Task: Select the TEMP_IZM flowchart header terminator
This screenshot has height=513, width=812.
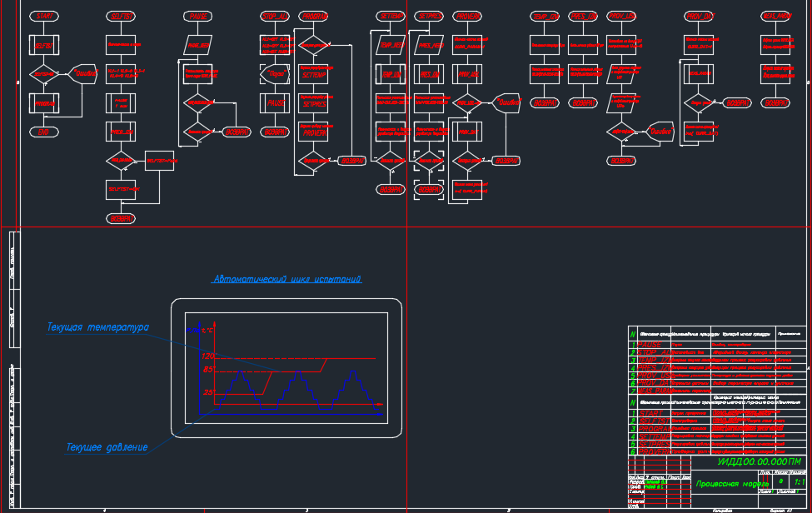Action: 545,16
